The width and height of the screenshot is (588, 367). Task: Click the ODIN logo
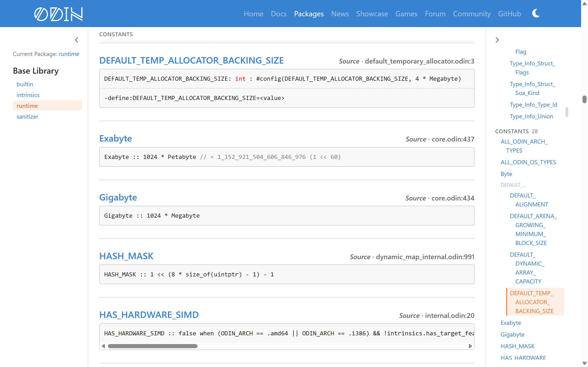[x=58, y=14]
